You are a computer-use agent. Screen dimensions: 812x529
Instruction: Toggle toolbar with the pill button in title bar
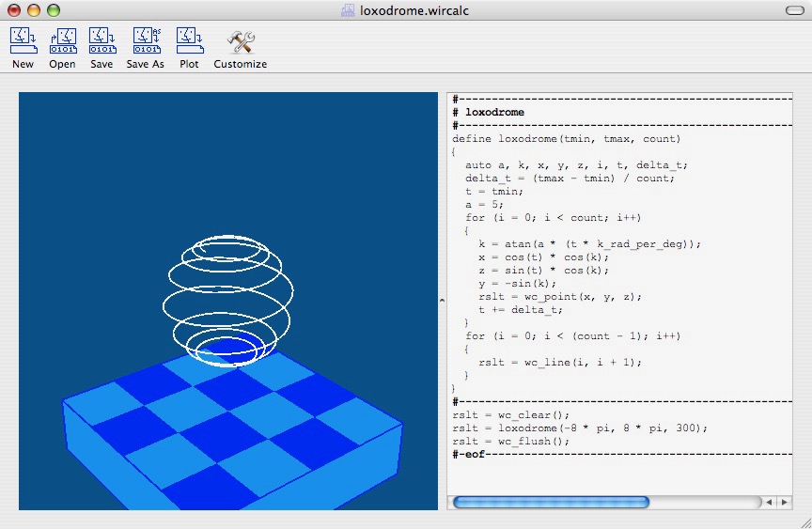click(x=794, y=10)
